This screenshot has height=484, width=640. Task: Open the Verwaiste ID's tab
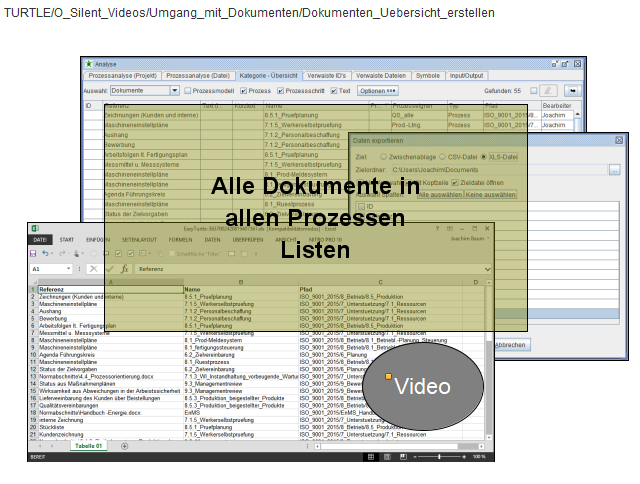326,75
